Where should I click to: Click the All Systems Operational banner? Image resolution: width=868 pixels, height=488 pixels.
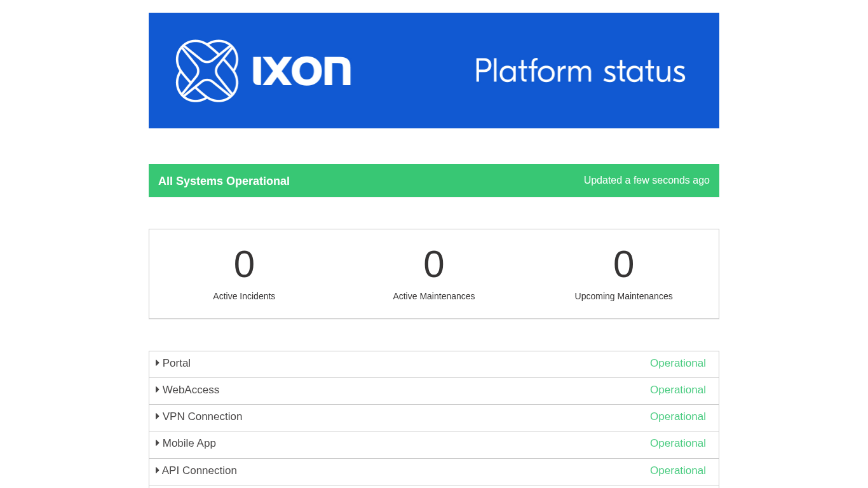[x=224, y=181]
